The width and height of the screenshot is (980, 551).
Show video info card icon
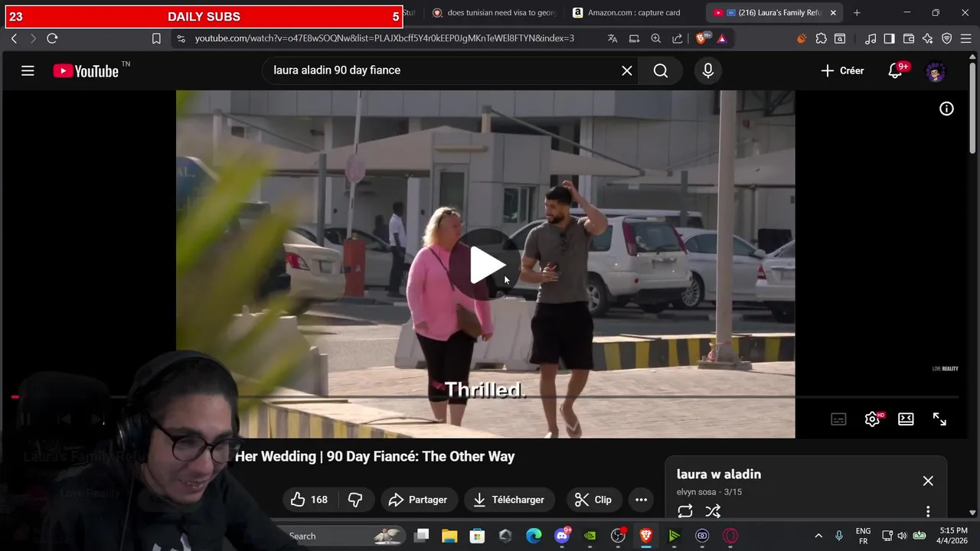[946, 109]
